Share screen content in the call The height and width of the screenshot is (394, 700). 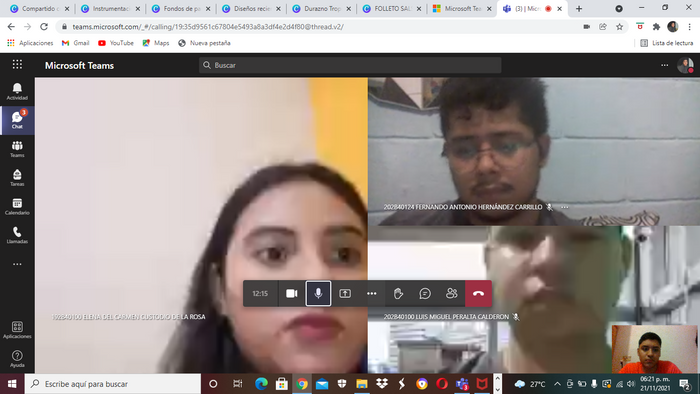tap(345, 293)
